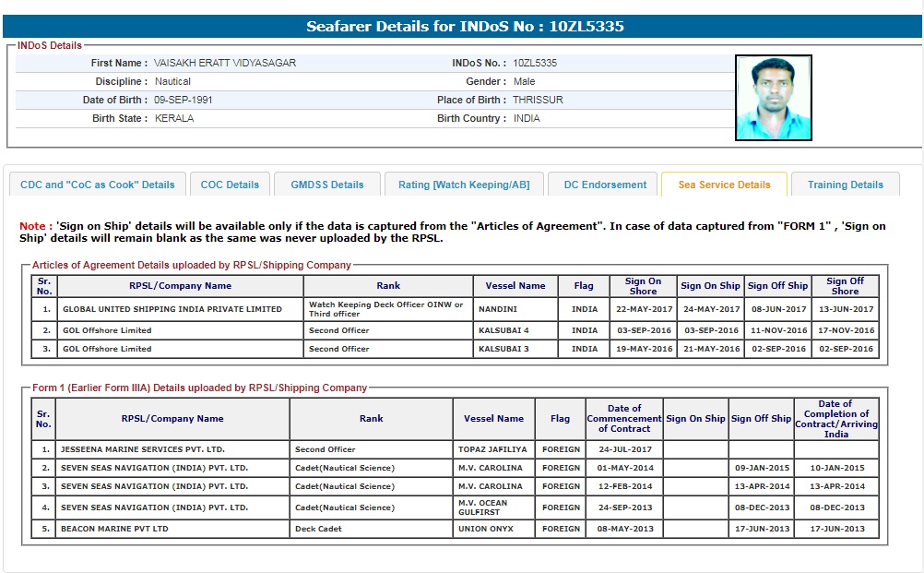This screenshot has height=573, width=924.
Task: Open the CDC and "CoC as Cook" Details tab
Action: pyautogui.click(x=97, y=185)
